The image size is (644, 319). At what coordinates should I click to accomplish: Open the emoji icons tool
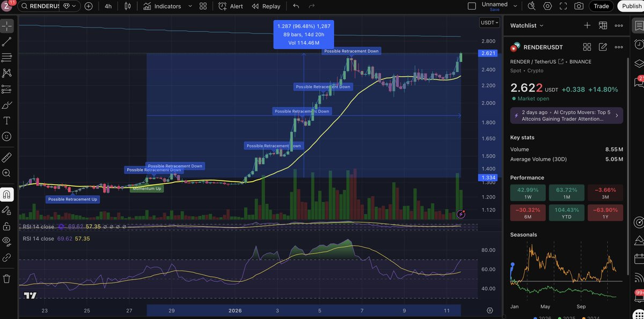(x=7, y=137)
